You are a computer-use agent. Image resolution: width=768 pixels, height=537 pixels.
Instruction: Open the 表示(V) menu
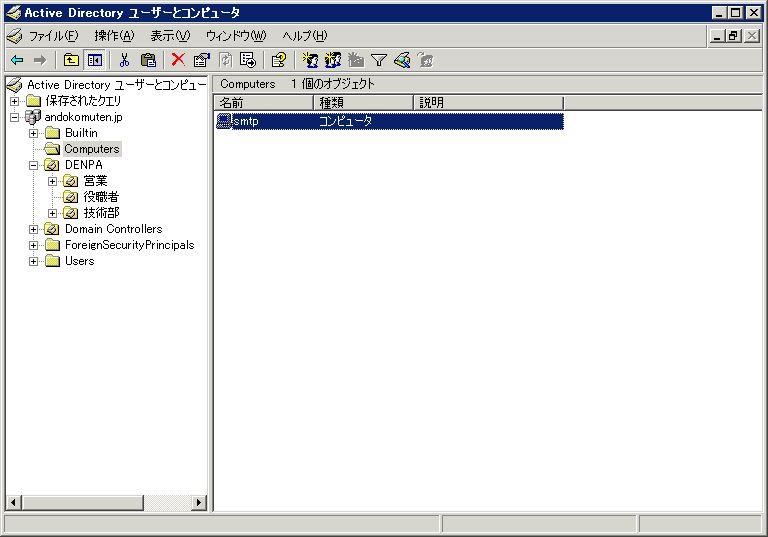coord(170,36)
